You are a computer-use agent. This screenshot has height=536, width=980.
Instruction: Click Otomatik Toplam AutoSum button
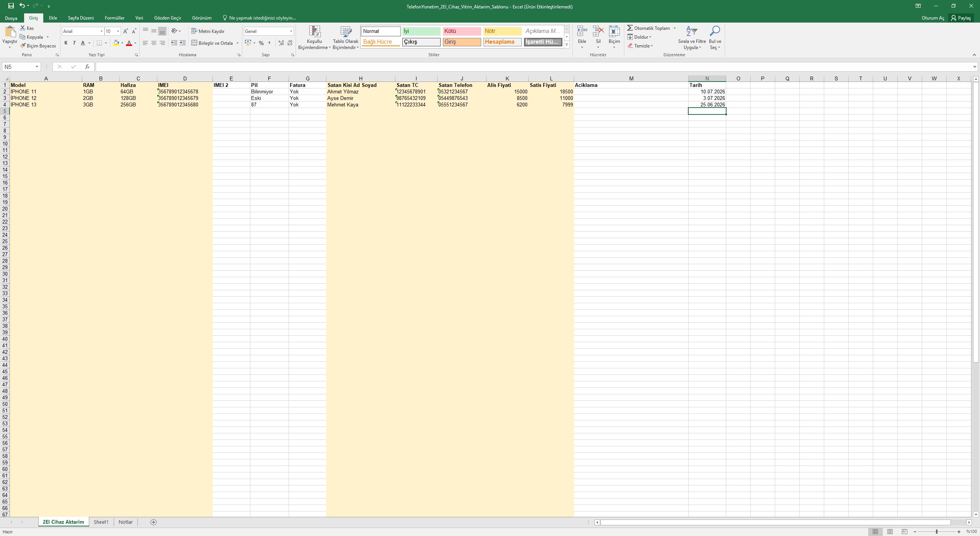(x=649, y=28)
